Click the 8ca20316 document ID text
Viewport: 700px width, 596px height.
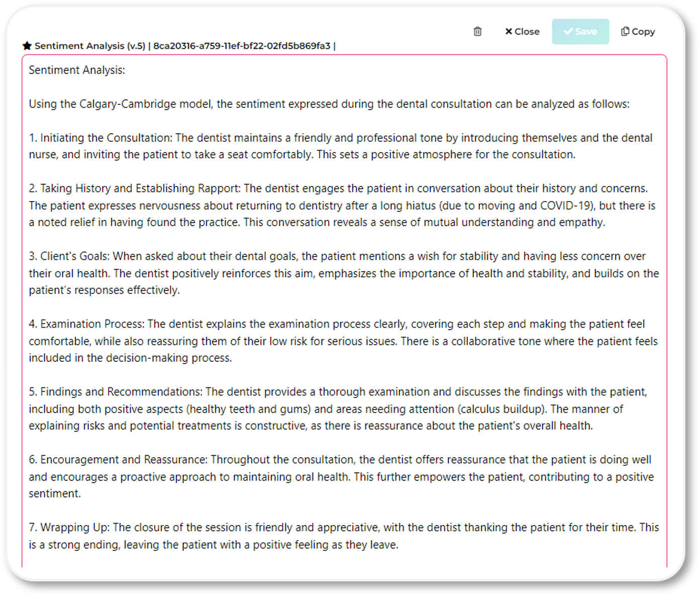click(x=242, y=46)
